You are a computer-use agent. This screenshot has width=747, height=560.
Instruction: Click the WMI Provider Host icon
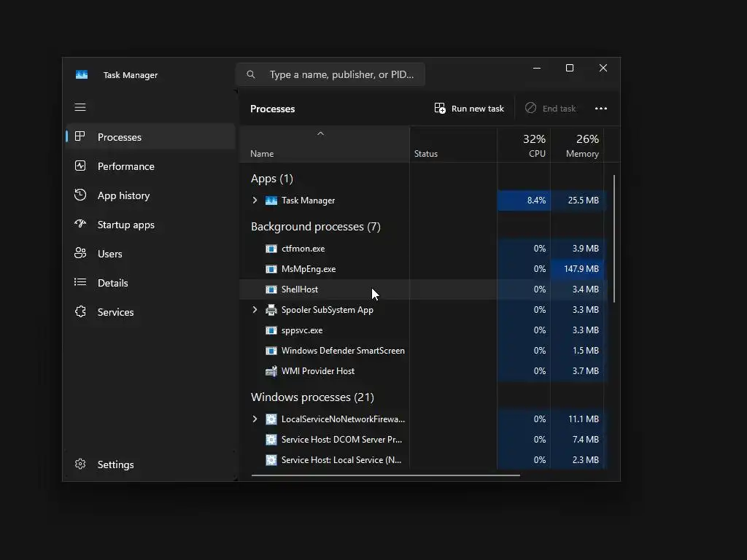pos(271,371)
